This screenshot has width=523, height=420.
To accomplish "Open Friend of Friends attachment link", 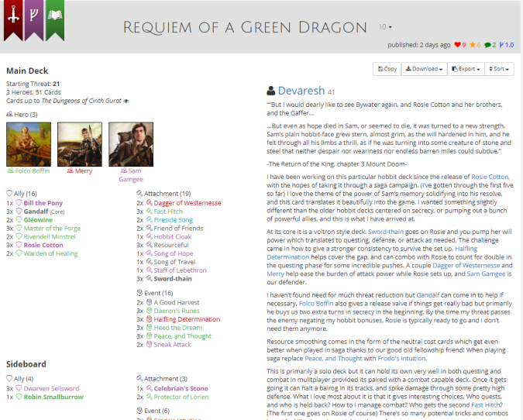I will coord(178,228).
